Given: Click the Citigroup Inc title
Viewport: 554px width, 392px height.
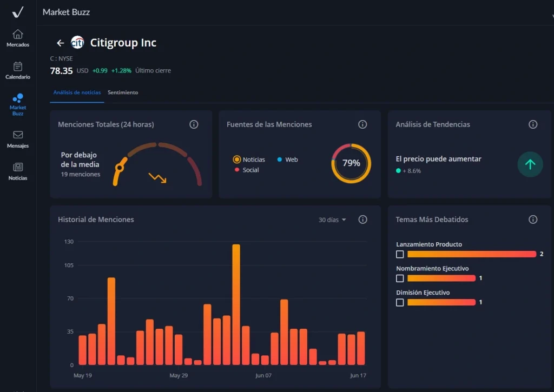Looking at the screenshot, I should click(x=123, y=43).
